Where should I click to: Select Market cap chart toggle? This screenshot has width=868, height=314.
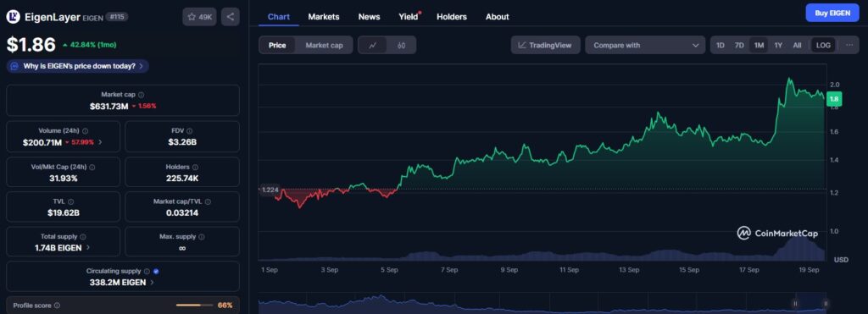(x=325, y=46)
